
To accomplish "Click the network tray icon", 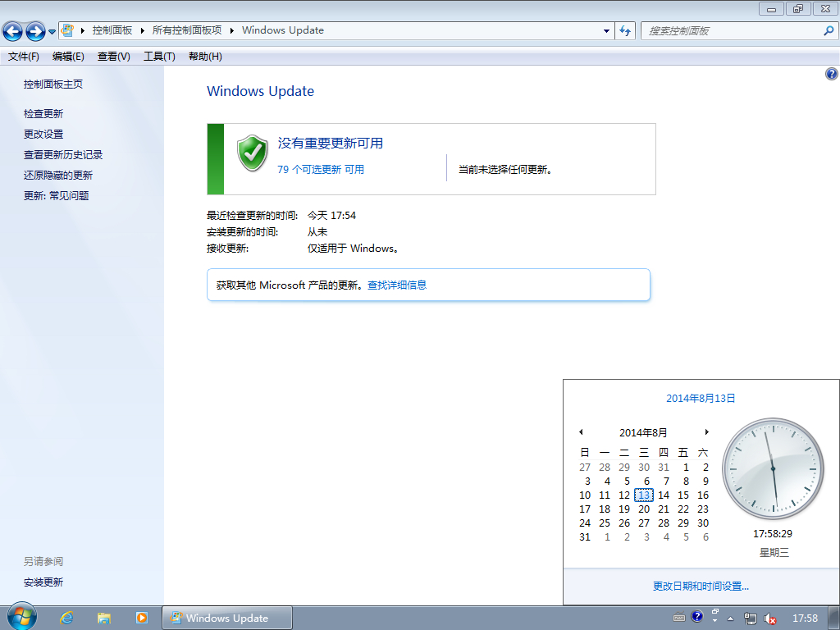I will (x=751, y=619).
